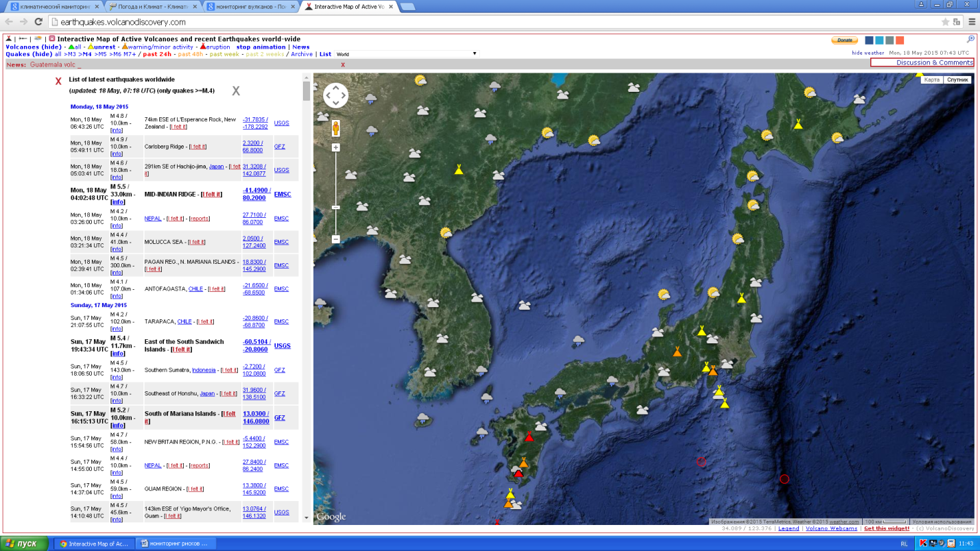Open coordinates link for Carlsberg Ridge quake
The width and height of the screenshot is (980, 551).
point(253,147)
